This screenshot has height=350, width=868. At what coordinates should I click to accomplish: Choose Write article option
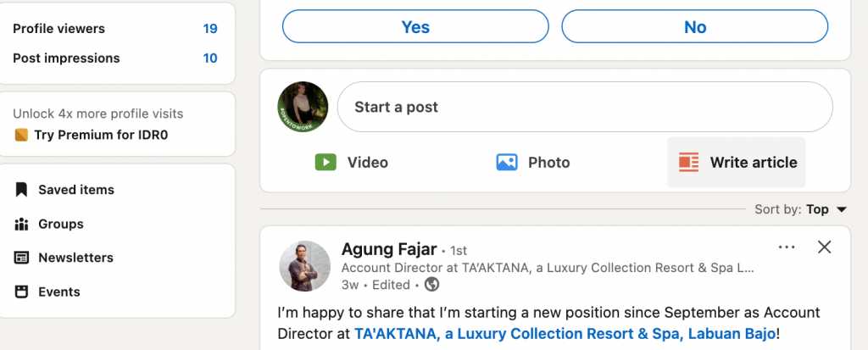737,162
